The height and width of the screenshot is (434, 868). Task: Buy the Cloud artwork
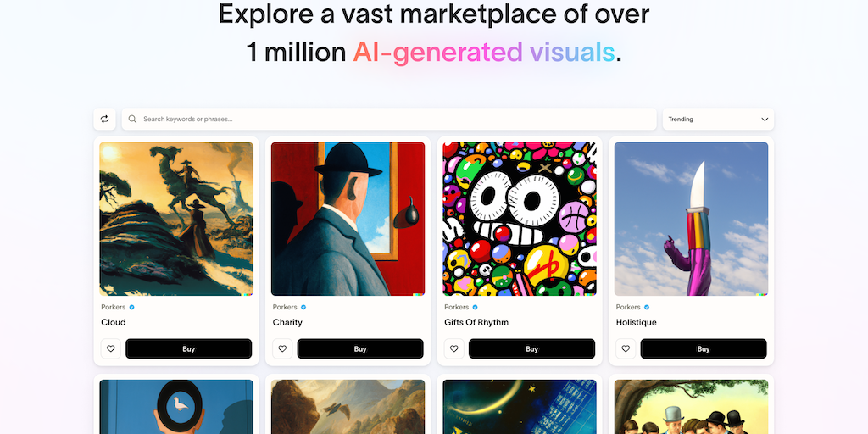pos(189,348)
